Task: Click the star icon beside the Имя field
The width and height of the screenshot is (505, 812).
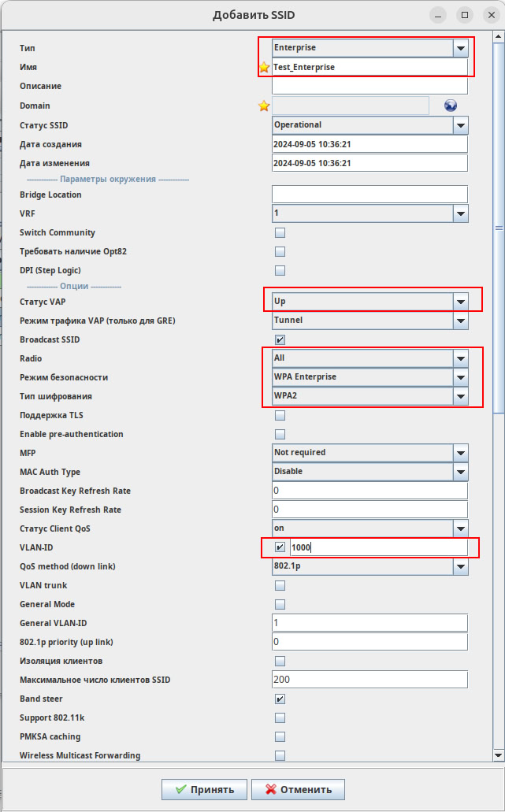Action: click(264, 68)
